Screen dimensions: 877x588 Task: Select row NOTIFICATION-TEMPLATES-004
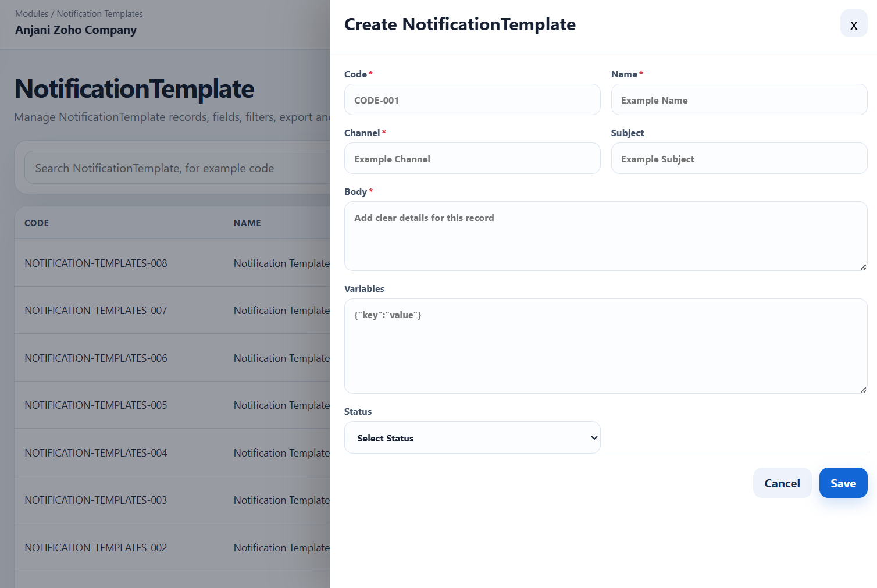click(x=172, y=452)
